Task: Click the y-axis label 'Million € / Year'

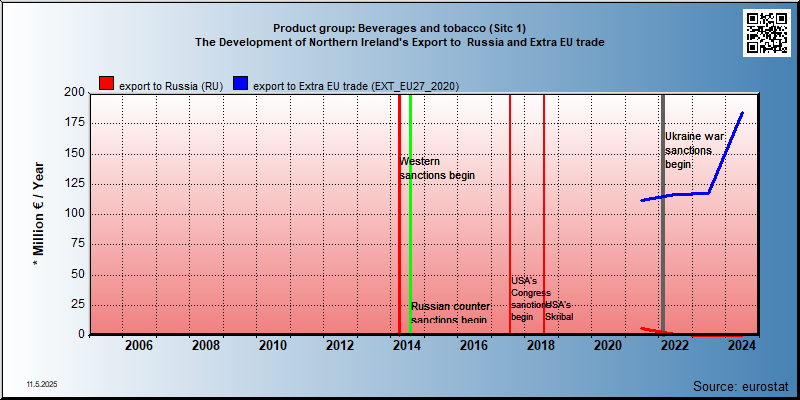Action: (x=39, y=214)
